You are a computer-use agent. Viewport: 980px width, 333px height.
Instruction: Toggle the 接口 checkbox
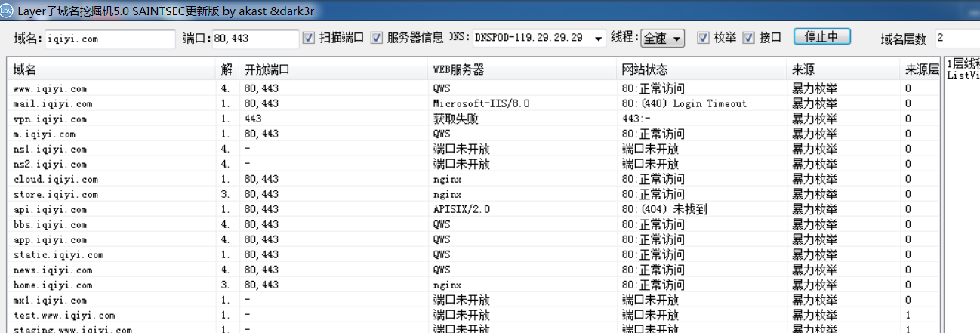748,38
